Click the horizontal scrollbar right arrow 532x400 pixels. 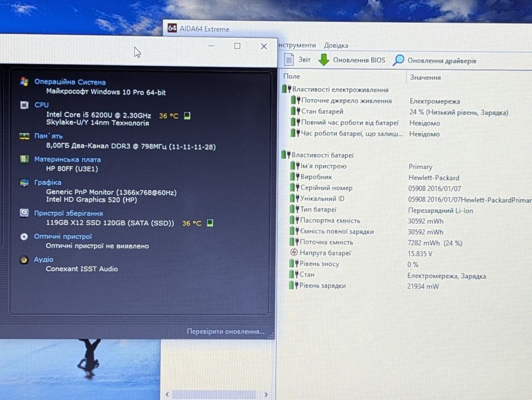click(x=266, y=395)
